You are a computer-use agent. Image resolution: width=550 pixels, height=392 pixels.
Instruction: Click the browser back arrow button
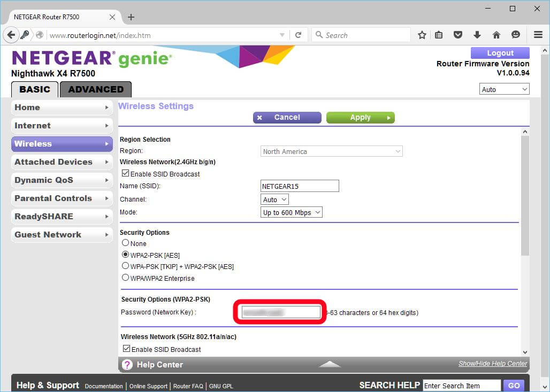click(11, 35)
